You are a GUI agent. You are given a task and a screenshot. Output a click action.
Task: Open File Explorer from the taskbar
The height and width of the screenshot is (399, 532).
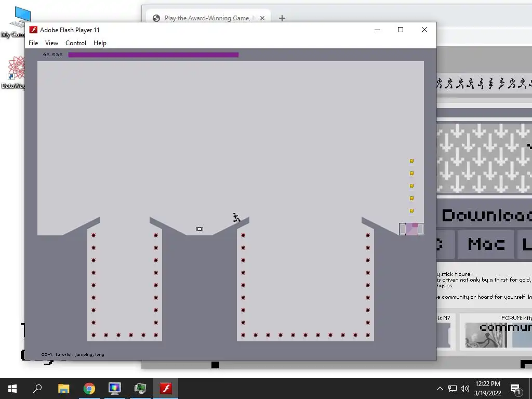coord(63,389)
